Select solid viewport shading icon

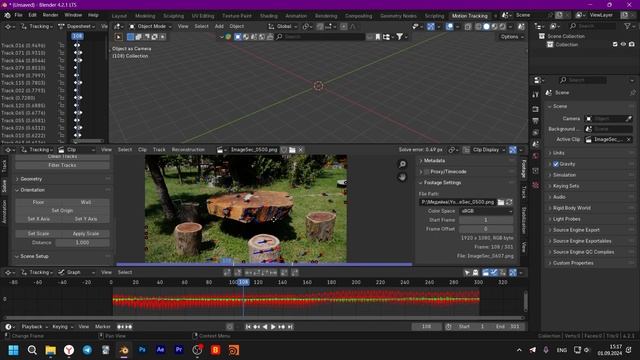486,27
